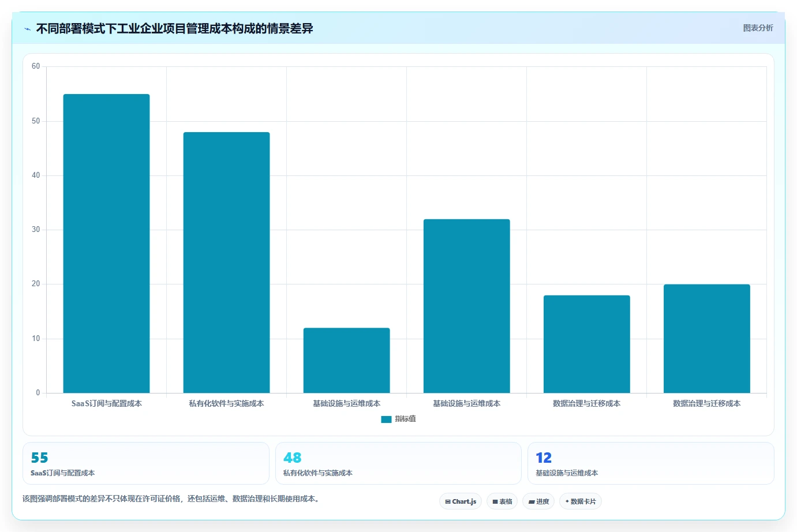Click the lightning icon beside the title
This screenshot has width=797, height=532.
coord(28,29)
